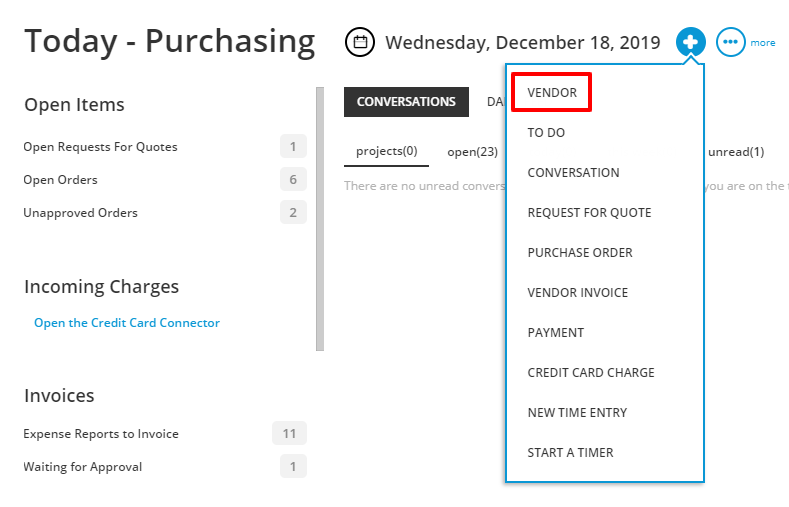
Task: Select Credit Card Charge entry
Action: click(591, 372)
